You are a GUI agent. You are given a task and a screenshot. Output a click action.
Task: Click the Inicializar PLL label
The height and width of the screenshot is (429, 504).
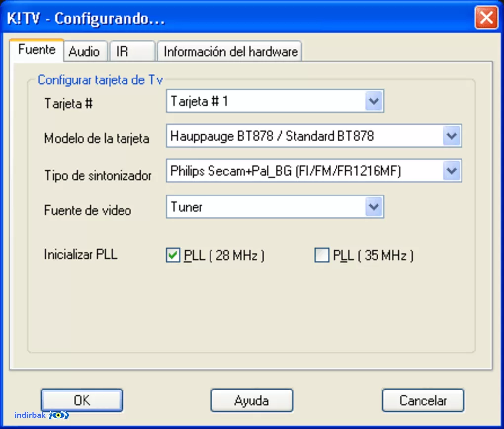click(81, 254)
